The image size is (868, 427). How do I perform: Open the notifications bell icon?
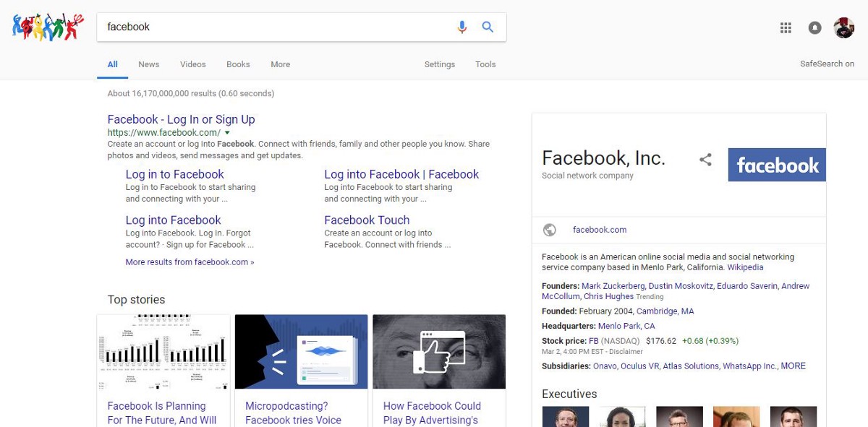[815, 27]
